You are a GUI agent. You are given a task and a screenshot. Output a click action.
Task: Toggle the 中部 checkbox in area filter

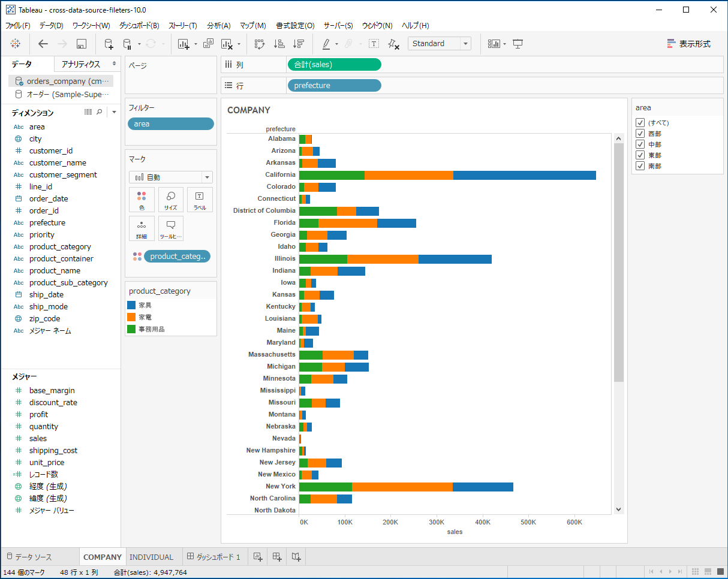point(640,144)
